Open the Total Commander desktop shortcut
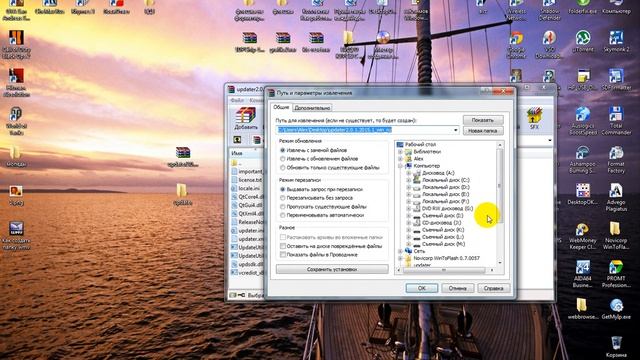 [x=616, y=121]
